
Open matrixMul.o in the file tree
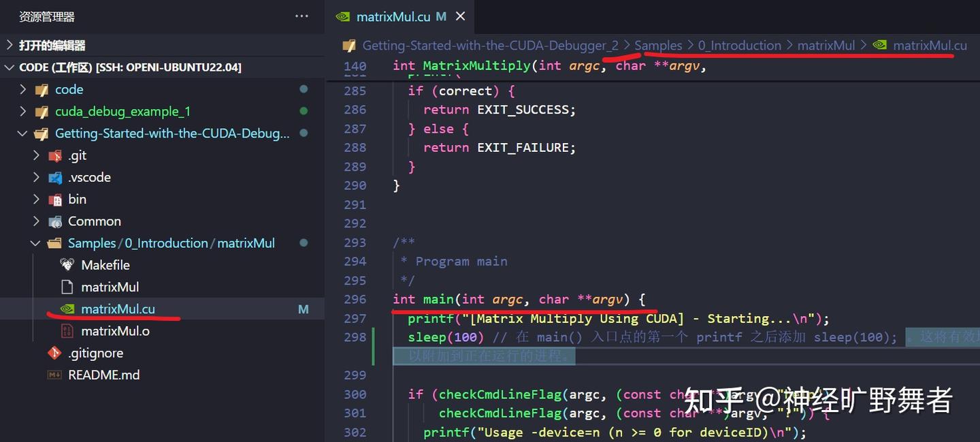(162, 331)
